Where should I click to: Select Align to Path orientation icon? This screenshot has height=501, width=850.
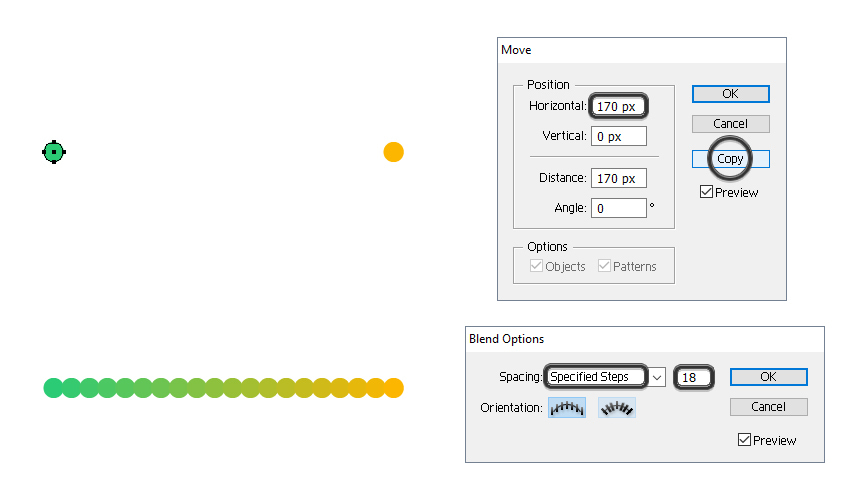point(616,407)
